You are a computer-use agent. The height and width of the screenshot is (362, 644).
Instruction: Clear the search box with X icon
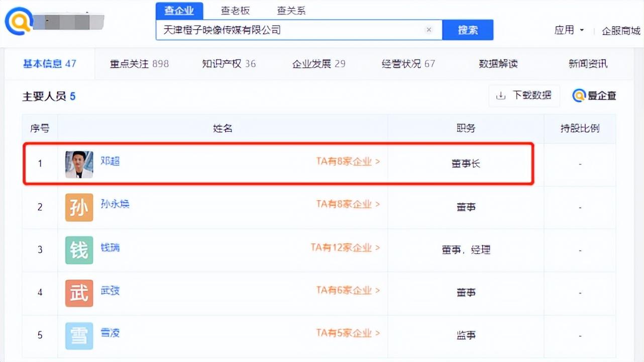click(428, 30)
